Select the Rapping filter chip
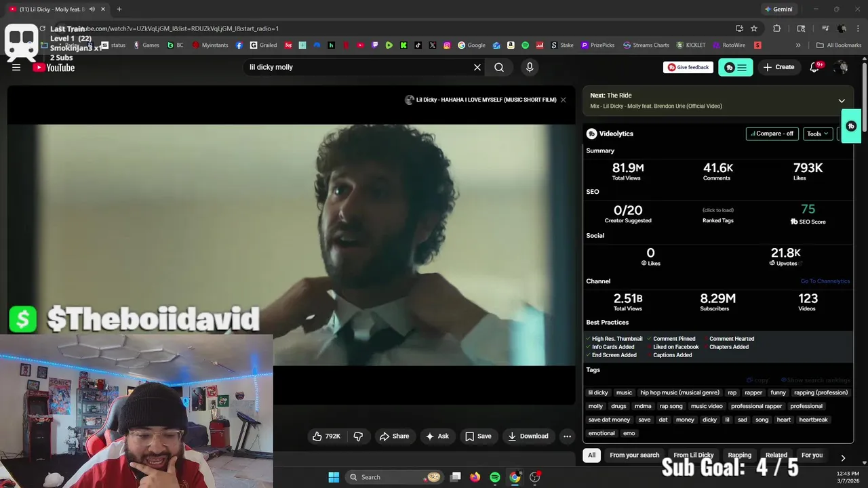This screenshot has height=488, width=868. point(740,455)
